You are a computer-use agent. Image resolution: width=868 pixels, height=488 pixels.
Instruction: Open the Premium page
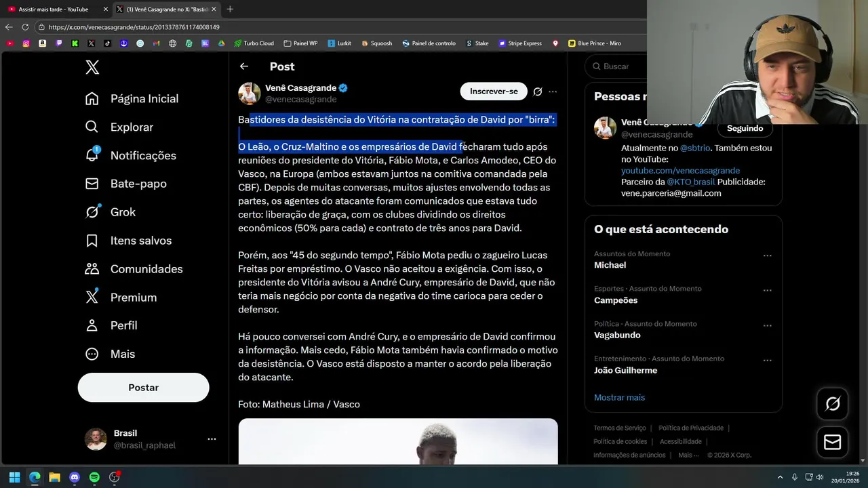click(121, 298)
